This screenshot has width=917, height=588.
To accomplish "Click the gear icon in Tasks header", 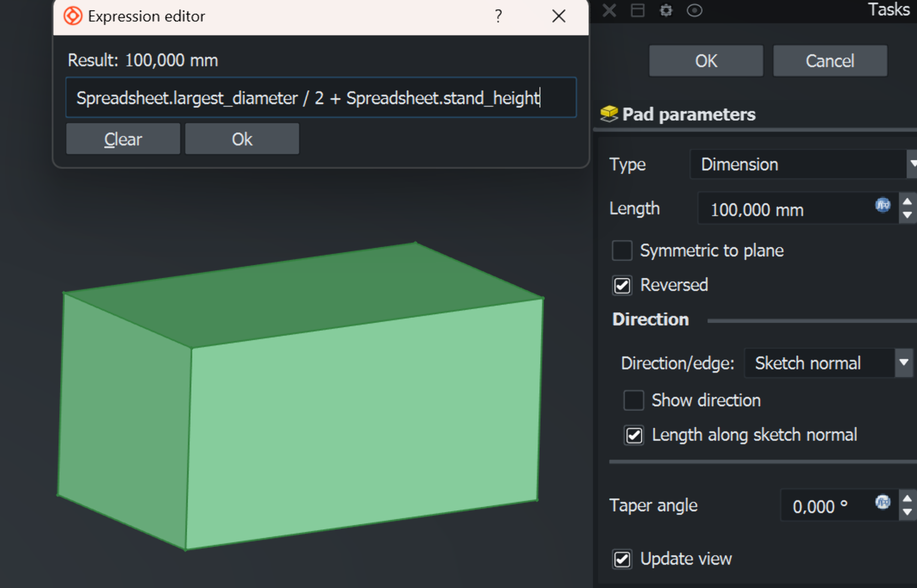I will coord(666,10).
